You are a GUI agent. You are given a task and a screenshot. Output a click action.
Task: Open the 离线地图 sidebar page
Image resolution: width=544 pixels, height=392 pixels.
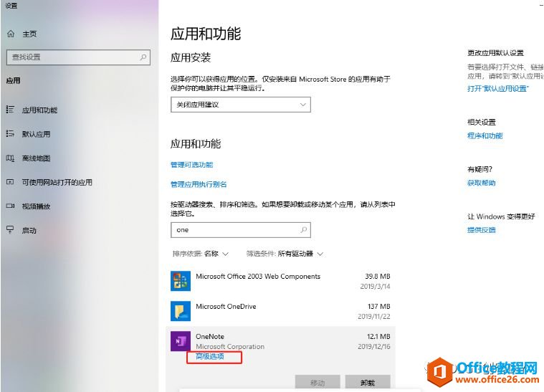point(36,158)
